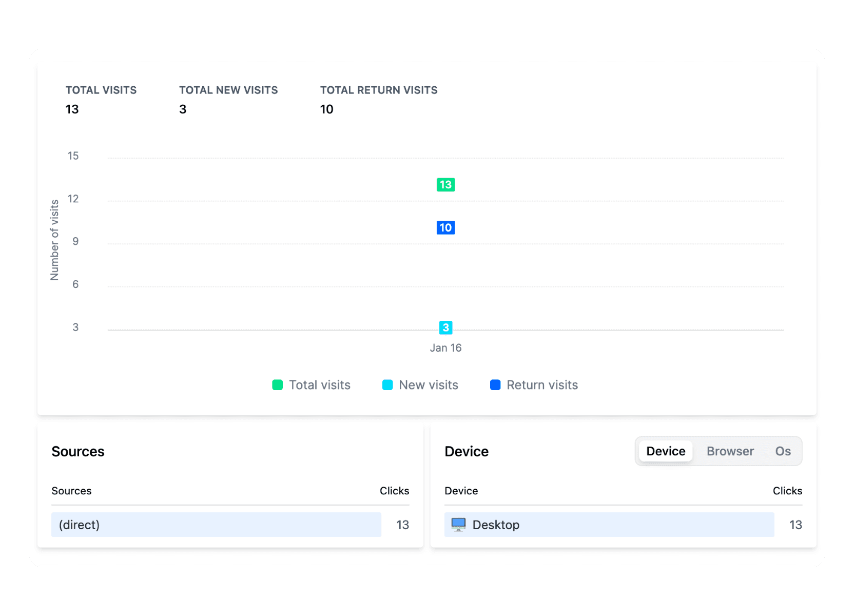Click the TOTAL RETURN VISITS heading
Screen dimensions: 854x616
click(379, 90)
